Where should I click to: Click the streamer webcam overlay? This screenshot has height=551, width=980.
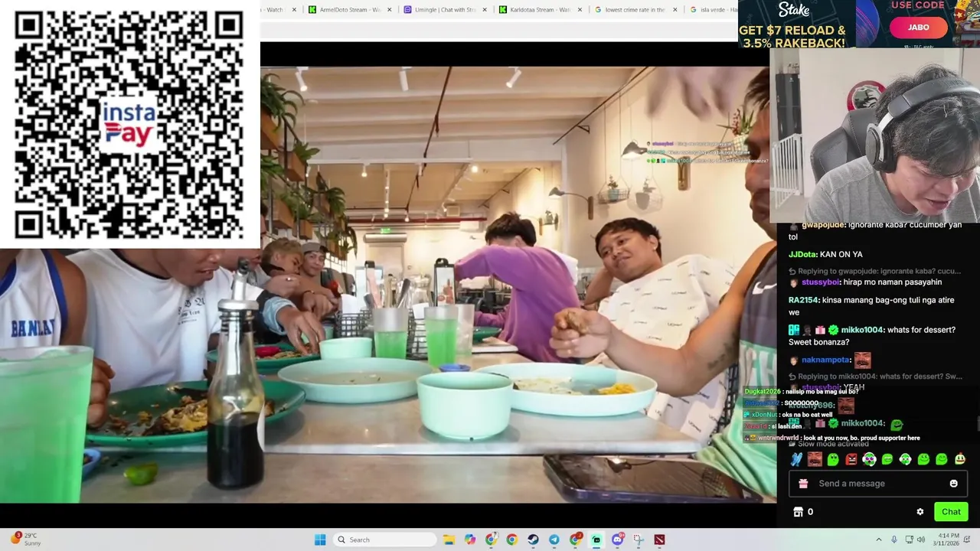(875, 135)
